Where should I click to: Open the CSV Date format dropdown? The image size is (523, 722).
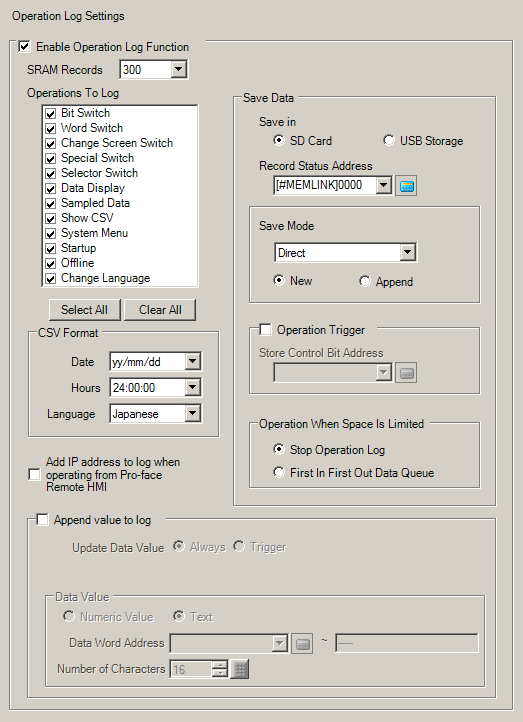tap(192, 361)
